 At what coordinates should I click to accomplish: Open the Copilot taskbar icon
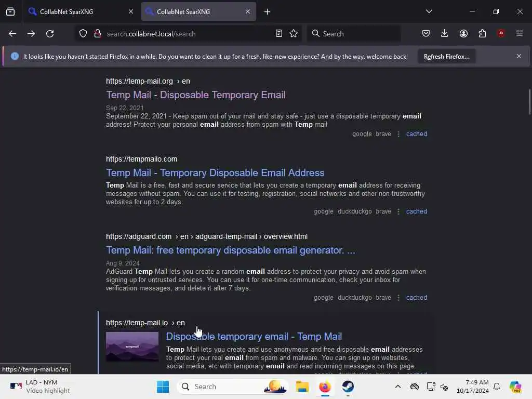point(515,387)
